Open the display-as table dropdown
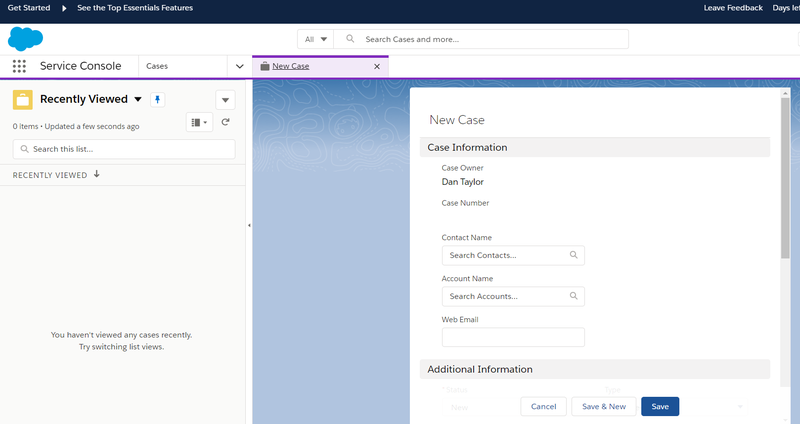 click(x=199, y=122)
